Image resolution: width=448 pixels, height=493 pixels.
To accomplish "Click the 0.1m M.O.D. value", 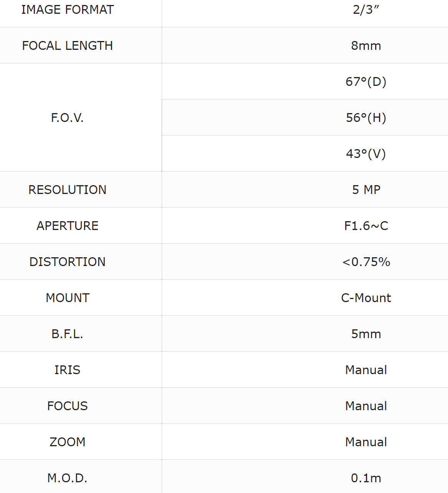I will pos(366,478).
